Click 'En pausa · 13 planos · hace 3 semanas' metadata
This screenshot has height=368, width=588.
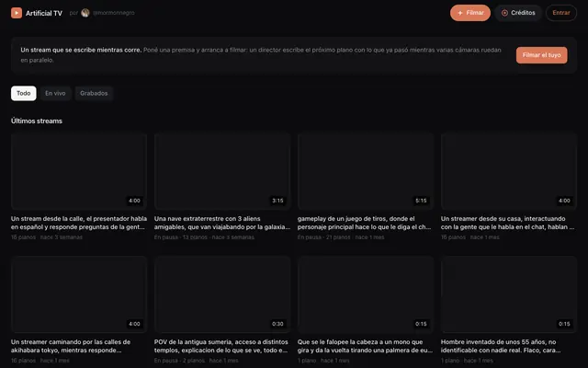pyautogui.click(x=204, y=237)
